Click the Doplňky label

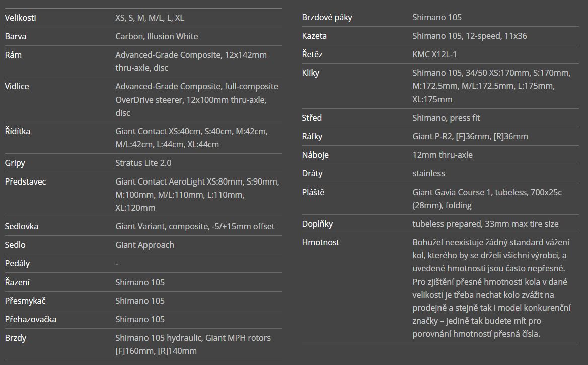pos(317,224)
